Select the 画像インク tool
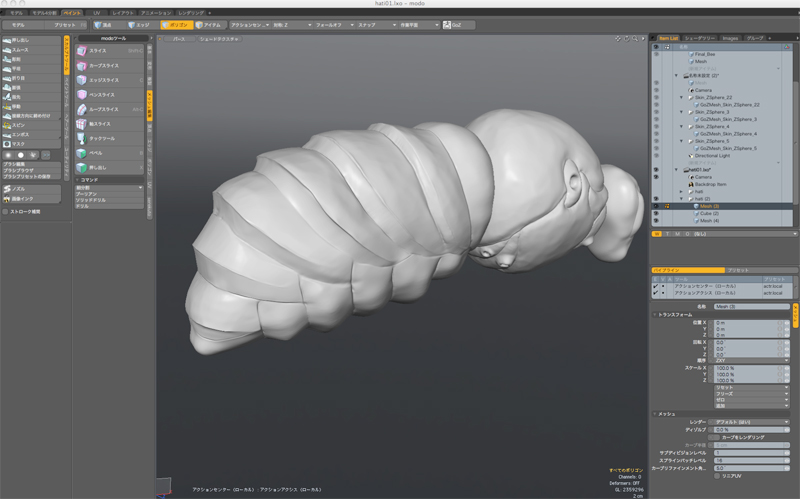The width and height of the screenshot is (800, 499). (x=31, y=198)
